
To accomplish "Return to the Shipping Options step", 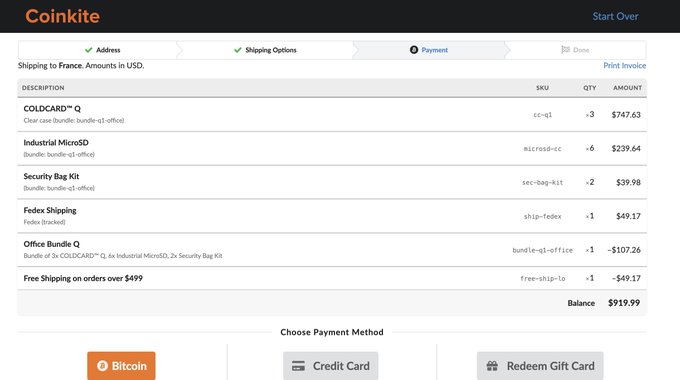I will pos(265,50).
